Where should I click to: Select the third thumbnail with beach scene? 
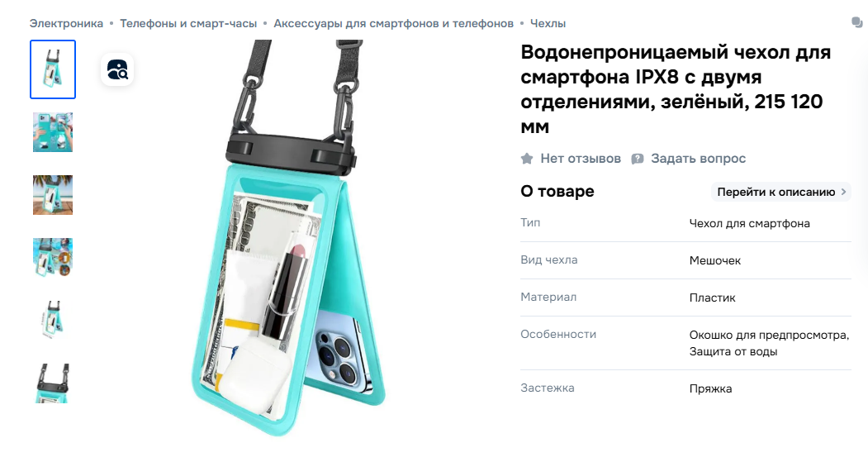(x=53, y=195)
